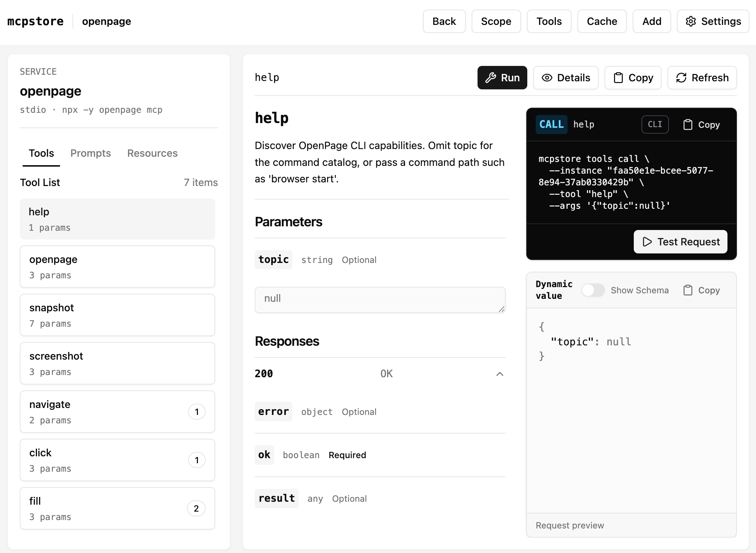The width and height of the screenshot is (756, 553).
Task: Click the Responses section heading
Action: click(x=287, y=341)
